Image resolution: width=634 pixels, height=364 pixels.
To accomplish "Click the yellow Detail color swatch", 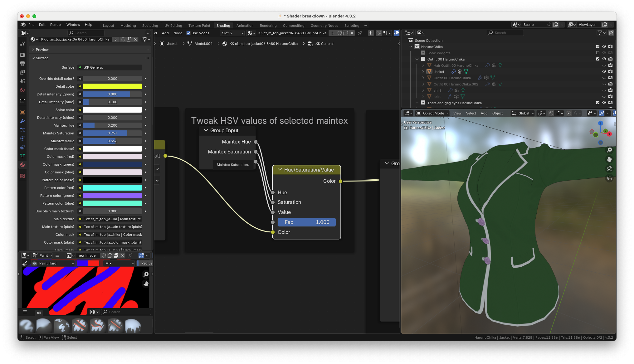I will pyautogui.click(x=112, y=86).
